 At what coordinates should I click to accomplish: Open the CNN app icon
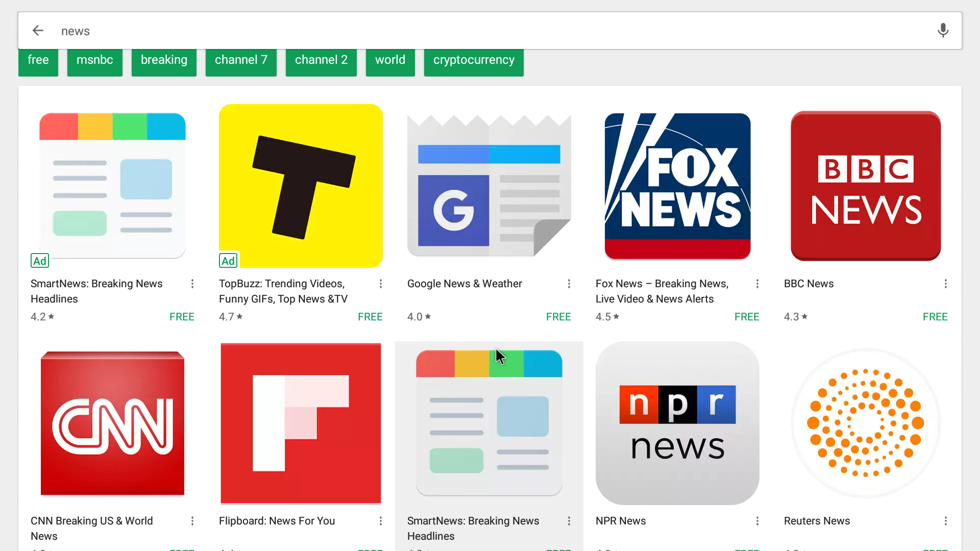coord(112,423)
